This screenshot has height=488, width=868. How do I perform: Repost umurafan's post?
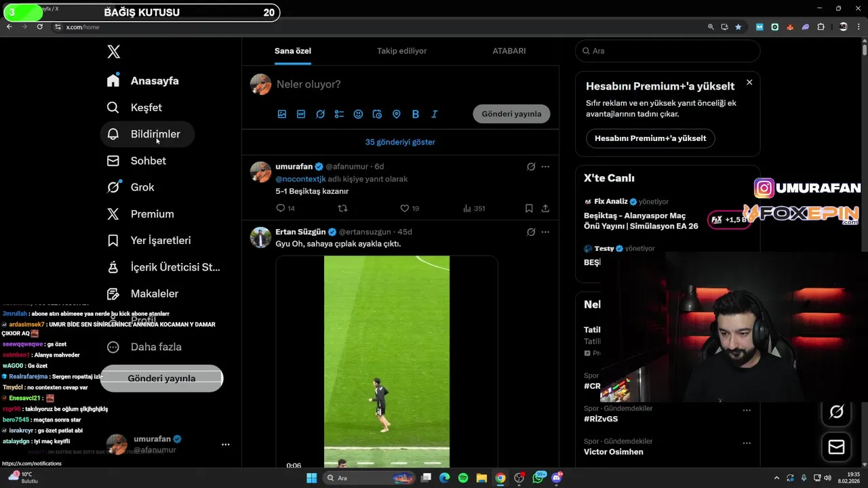tap(342, 208)
